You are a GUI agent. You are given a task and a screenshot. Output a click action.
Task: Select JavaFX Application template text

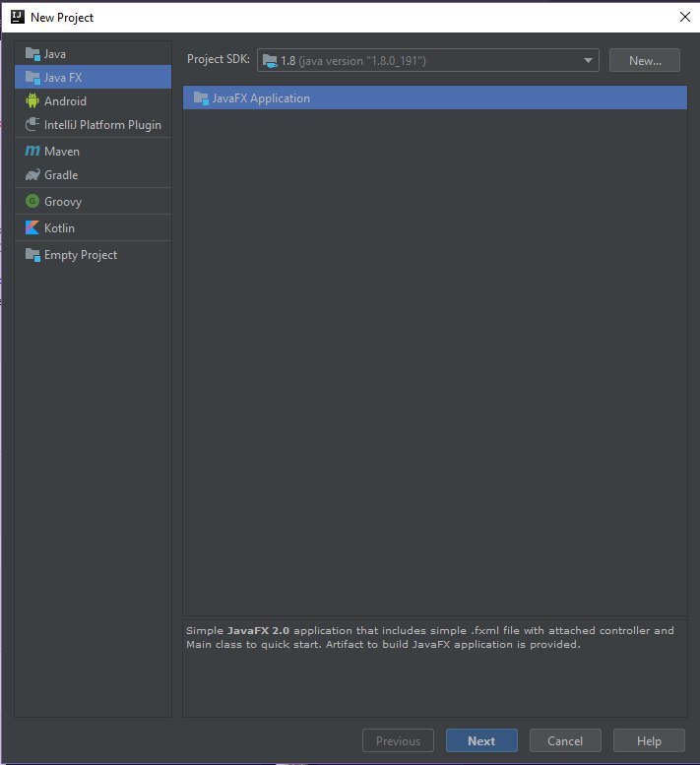point(261,98)
